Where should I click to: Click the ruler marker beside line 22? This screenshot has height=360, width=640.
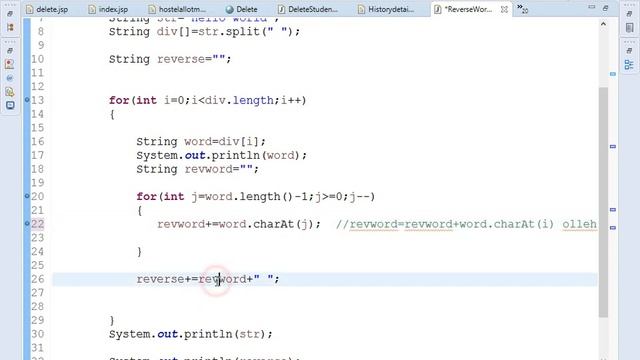[27, 223]
